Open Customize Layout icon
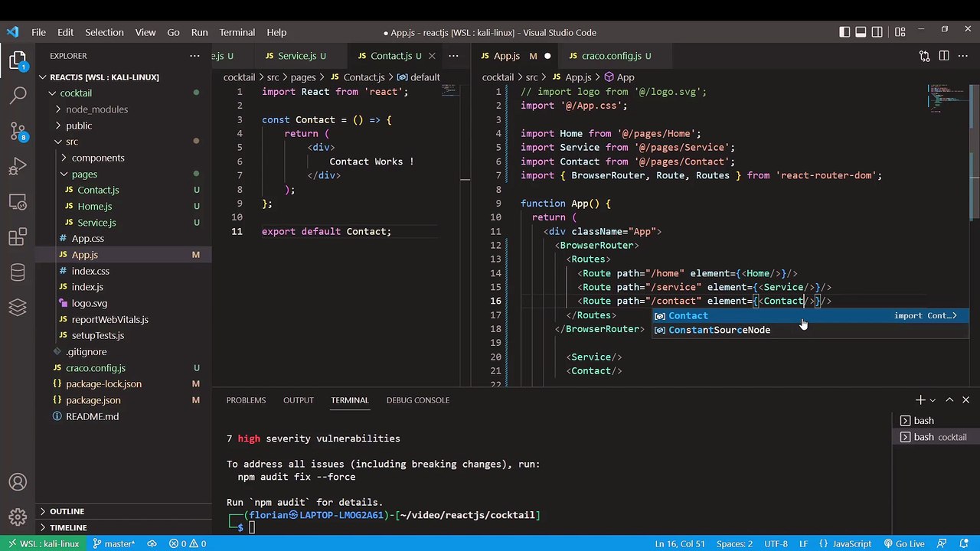The height and width of the screenshot is (551, 980). (x=900, y=32)
